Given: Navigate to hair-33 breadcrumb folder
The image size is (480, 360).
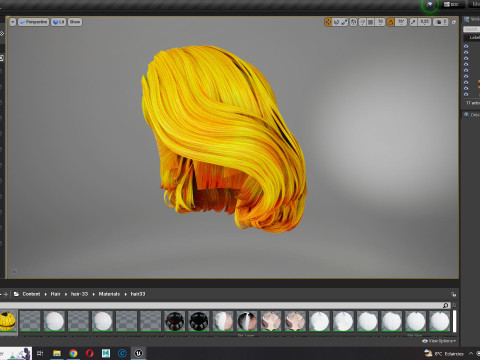Looking at the screenshot, I should click(x=79, y=294).
